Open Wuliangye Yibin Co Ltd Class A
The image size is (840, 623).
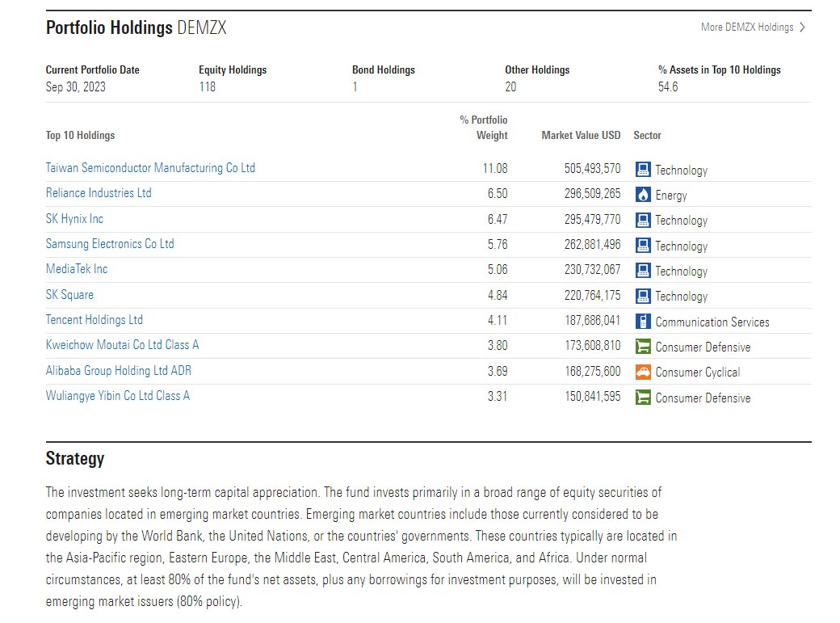pyautogui.click(x=118, y=396)
